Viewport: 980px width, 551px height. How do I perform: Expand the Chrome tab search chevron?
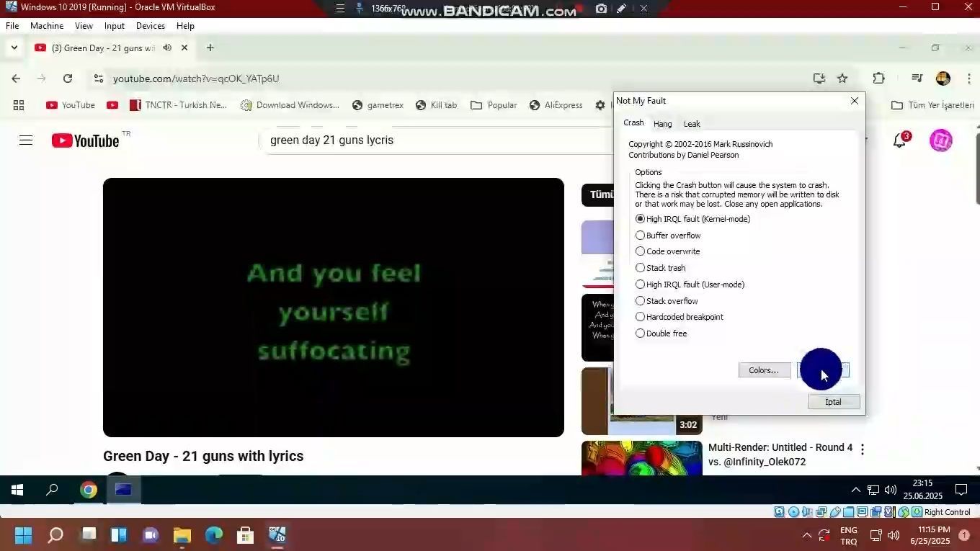[14, 48]
